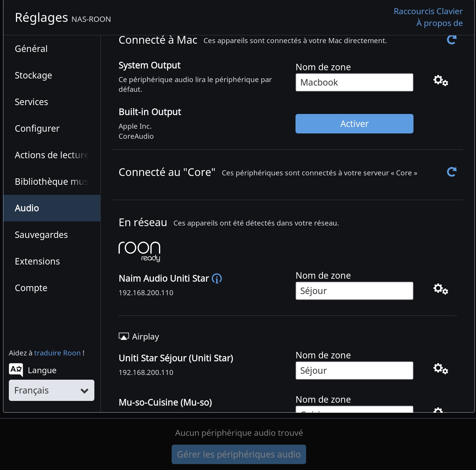476x470 pixels.
Task: Open the Français language dropdown
Action: [52, 390]
